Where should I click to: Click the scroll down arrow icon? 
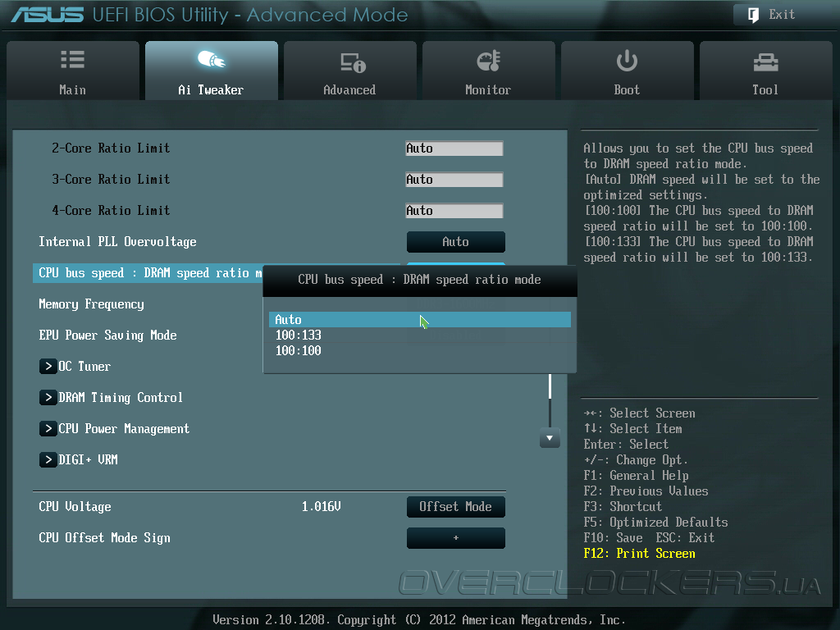point(550,438)
